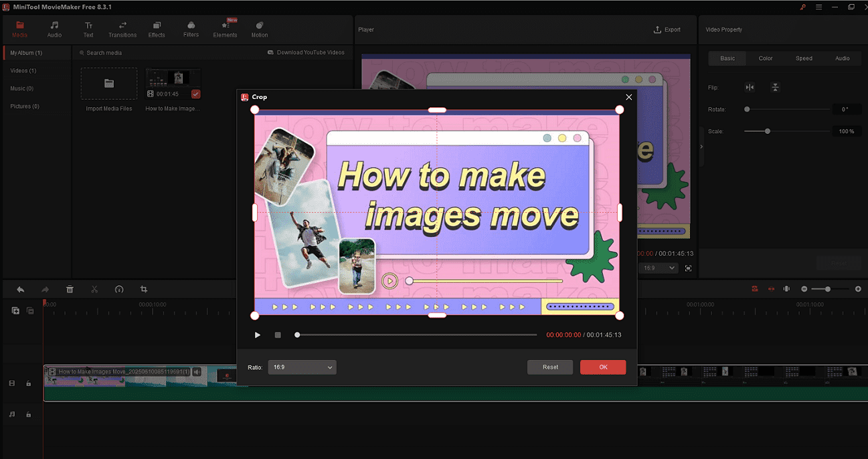Click the Reset button in the Crop dialog
The width and height of the screenshot is (868, 459).
point(549,367)
